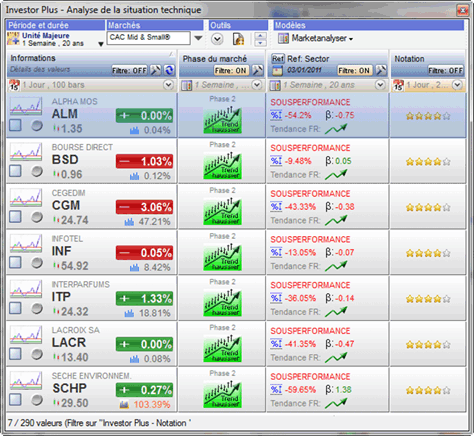This screenshot has width=474, height=436.
Task: Click the CGM star rating
Action: click(428, 208)
